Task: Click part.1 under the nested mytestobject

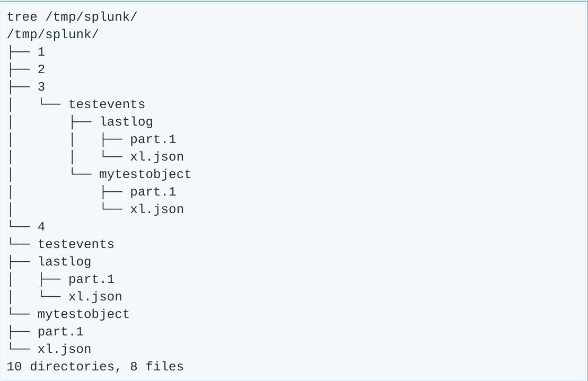Action: 153,191
